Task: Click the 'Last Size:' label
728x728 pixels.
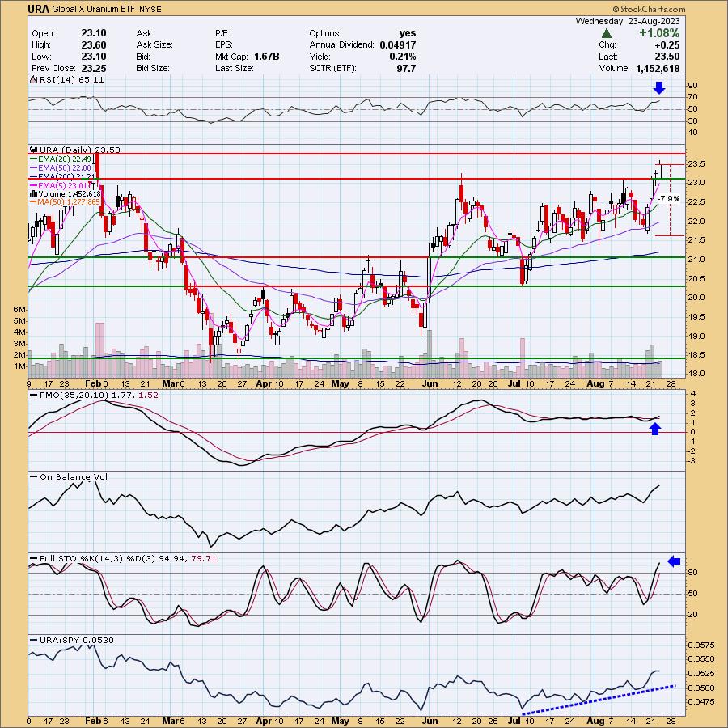Action: (234, 68)
